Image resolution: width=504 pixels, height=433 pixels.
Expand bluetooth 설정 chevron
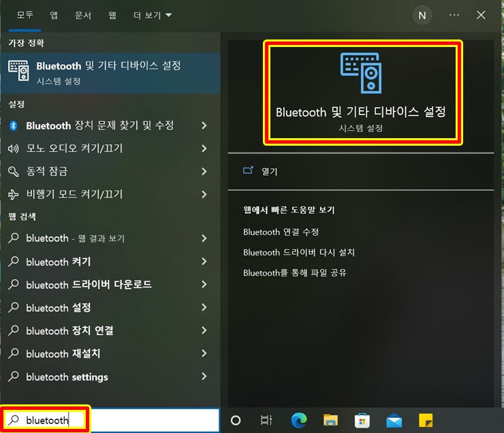(x=204, y=308)
